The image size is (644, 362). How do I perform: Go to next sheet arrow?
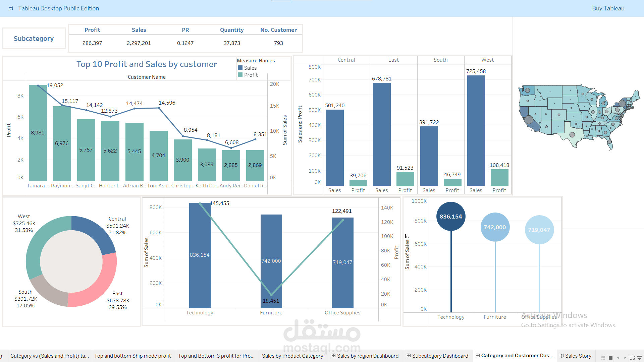625,358
